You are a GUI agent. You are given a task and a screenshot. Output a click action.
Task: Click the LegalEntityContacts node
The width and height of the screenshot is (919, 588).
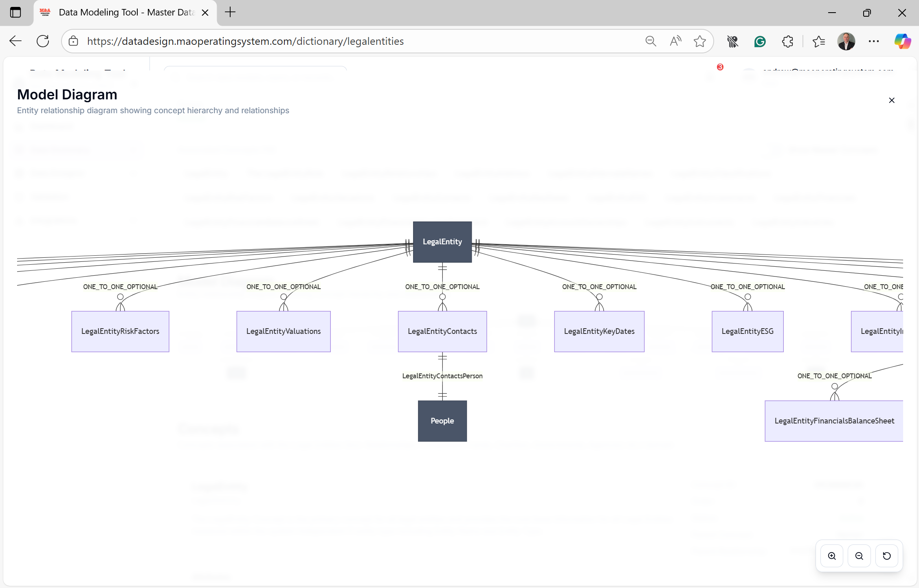[x=442, y=331]
